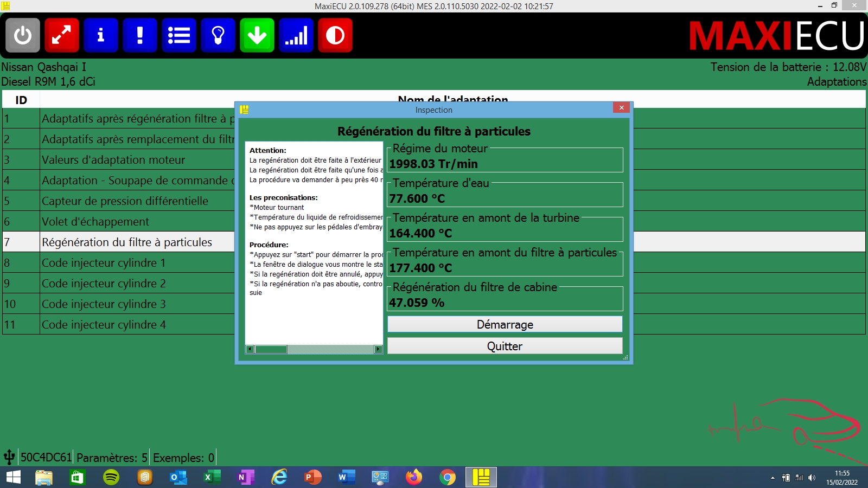Close the Inspection dialog
Image resolution: width=868 pixels, height=488 pixels.
(x=621, y=108)
